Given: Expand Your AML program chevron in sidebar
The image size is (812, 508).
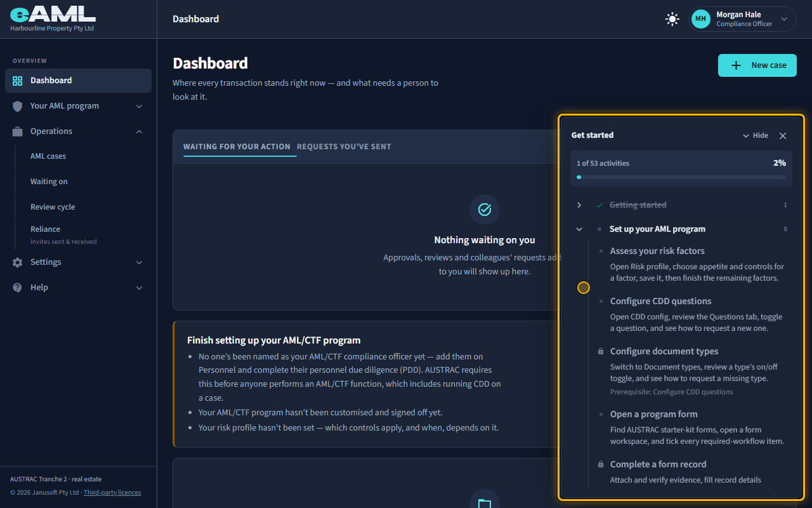Looking at the screenshot, I should [x=139, y=106].
